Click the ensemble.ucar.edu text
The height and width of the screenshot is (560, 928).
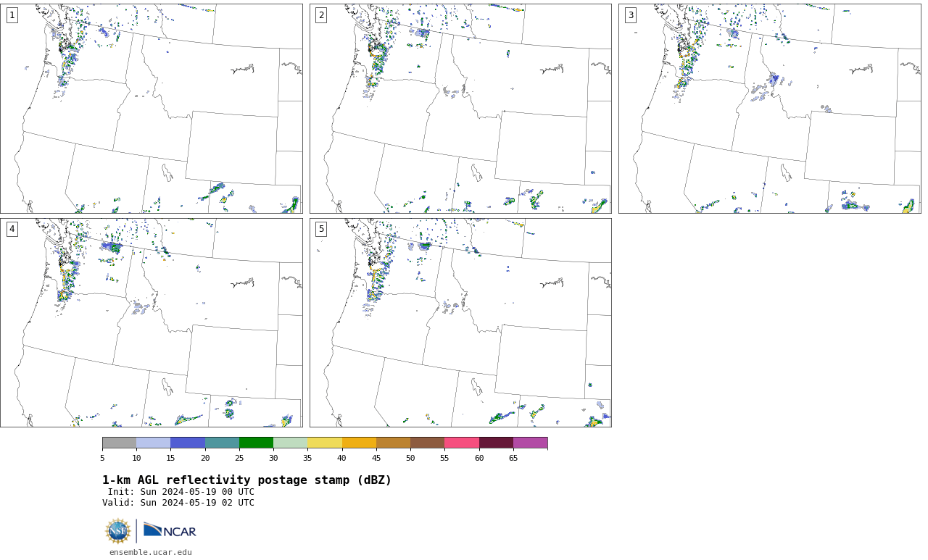[151, 552]
